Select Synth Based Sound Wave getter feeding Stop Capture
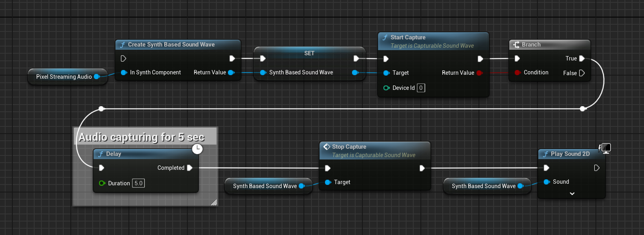Image resolution: width=644 pixels, height=235 pixels. 268,186
